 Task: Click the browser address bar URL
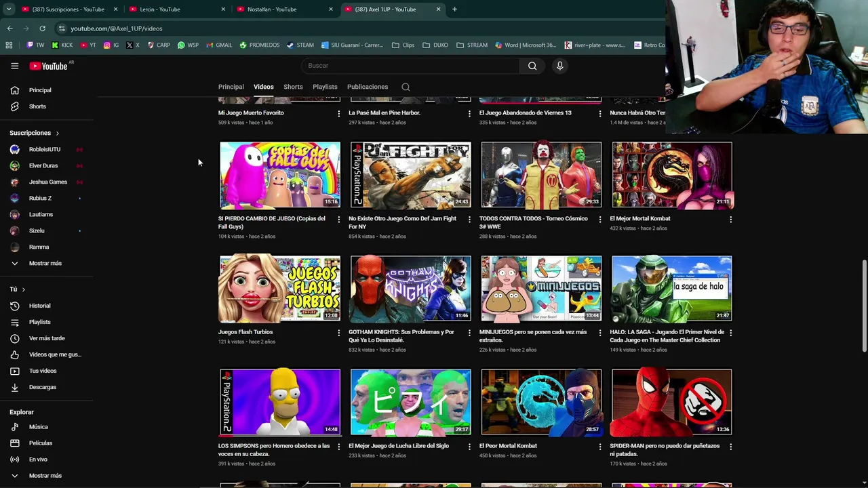(117, 28)
